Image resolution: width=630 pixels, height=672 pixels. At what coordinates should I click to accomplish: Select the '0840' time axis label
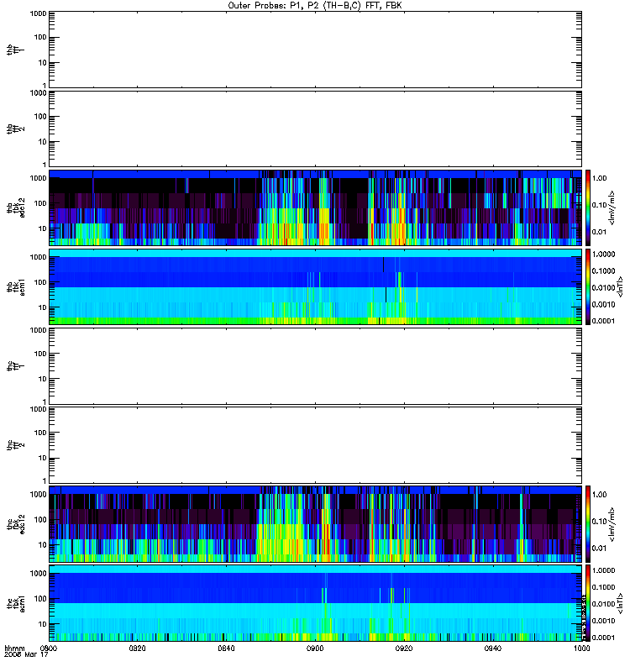(226, 648)
